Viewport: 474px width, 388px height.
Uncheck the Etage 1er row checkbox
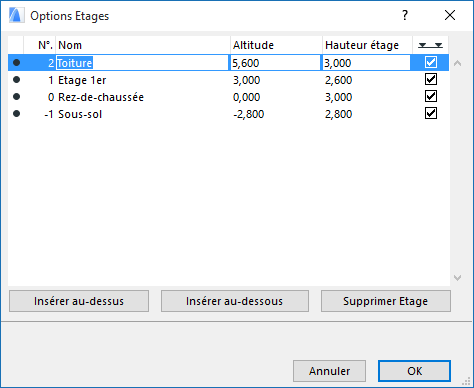[431, 79]
